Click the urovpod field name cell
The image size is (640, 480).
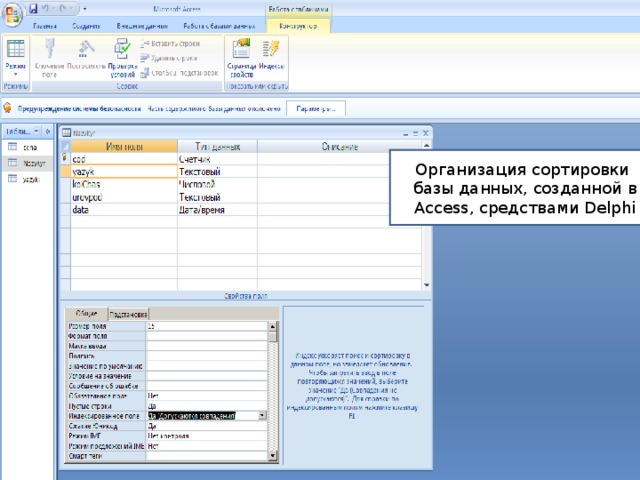pyautogui.click(x=124, y=197)
